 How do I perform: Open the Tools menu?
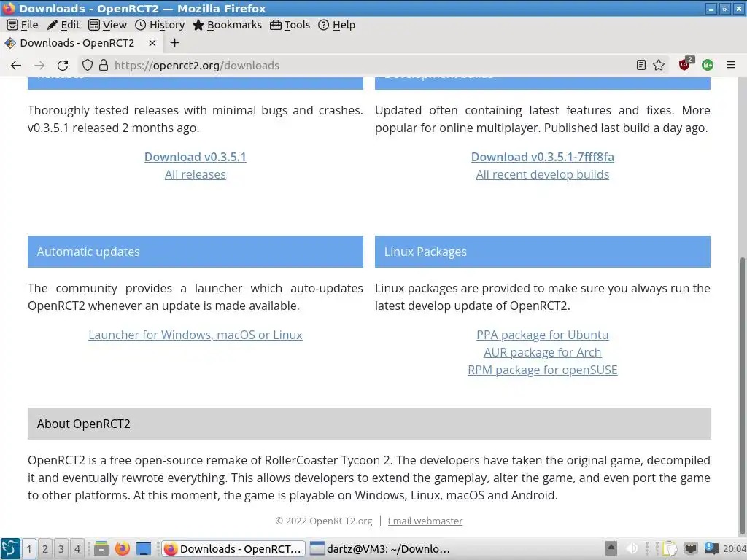point(290,25)
